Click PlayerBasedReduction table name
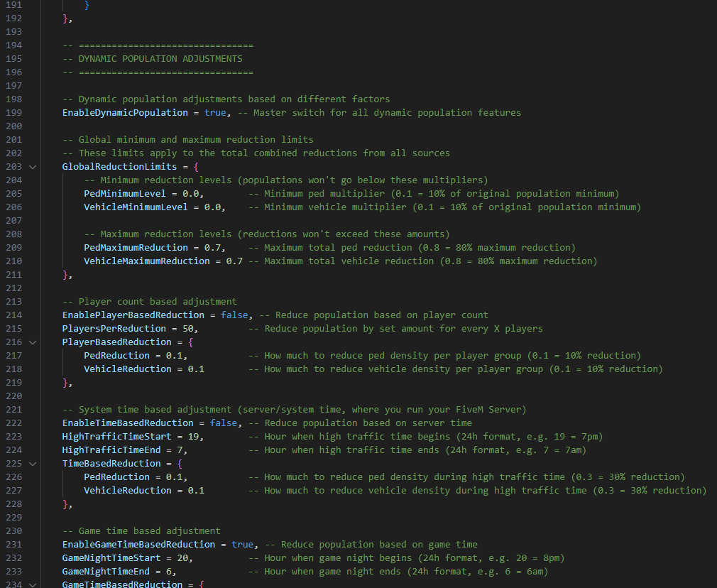This screenshot has height=588, width=717. click(x=116, y=342)
